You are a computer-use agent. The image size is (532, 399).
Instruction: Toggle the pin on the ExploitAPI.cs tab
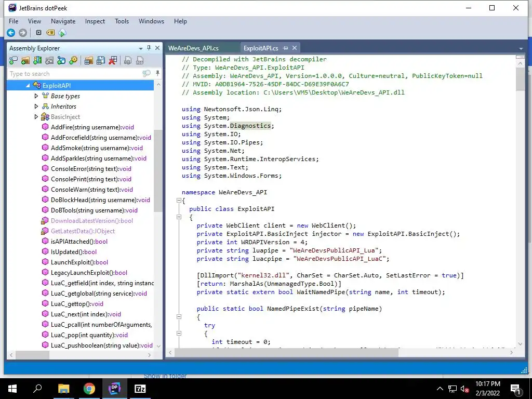[x=286, y=48]
